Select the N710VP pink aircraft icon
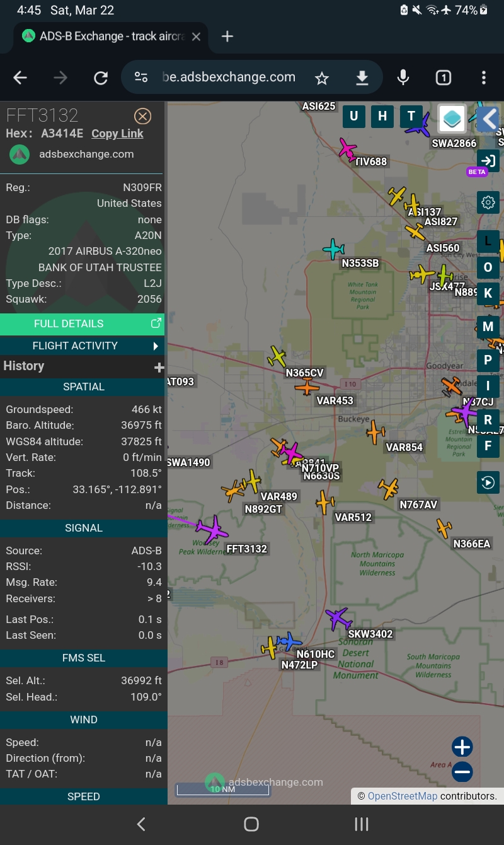This screenshot has width=504, height=845. [292, 453]
